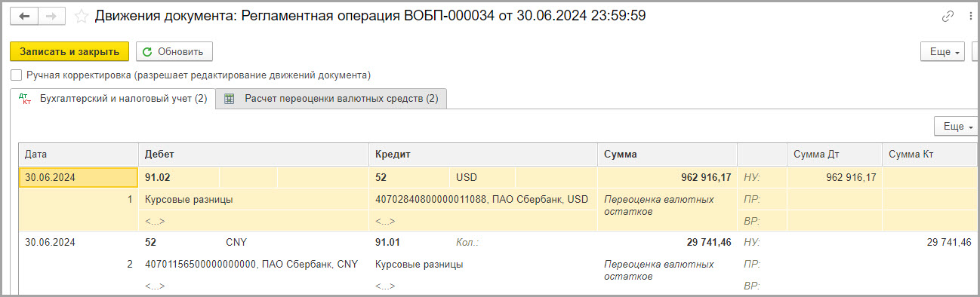The height and width of the screenshot is (297, 980).
Task: Select Бухгалтерский и налоговый учет tab
Action: click(x=113, y=99)
